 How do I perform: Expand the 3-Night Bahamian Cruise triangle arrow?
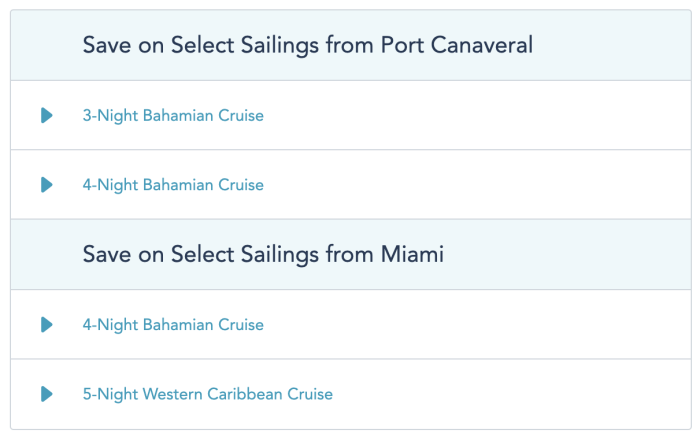(x=46, y=115)
